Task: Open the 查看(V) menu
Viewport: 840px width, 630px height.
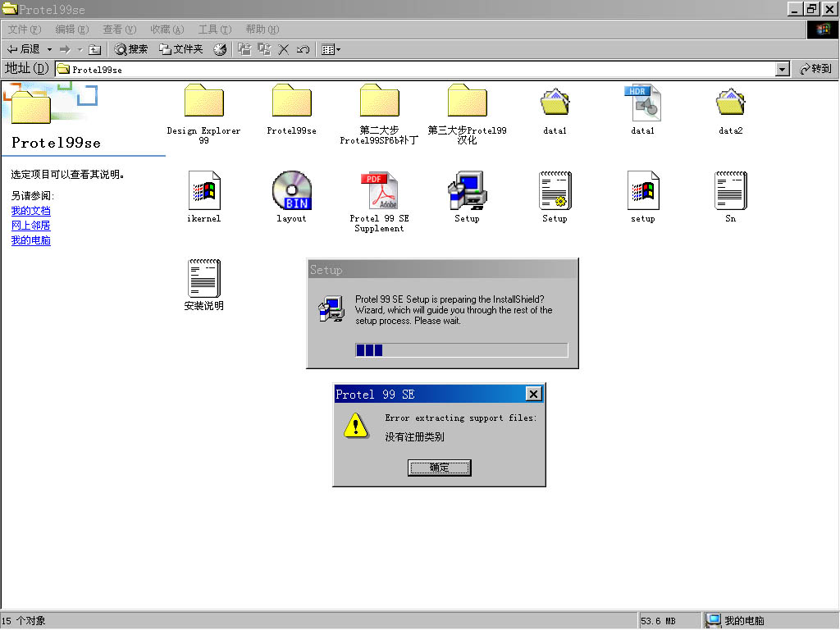Action: [x=120, y=30]
